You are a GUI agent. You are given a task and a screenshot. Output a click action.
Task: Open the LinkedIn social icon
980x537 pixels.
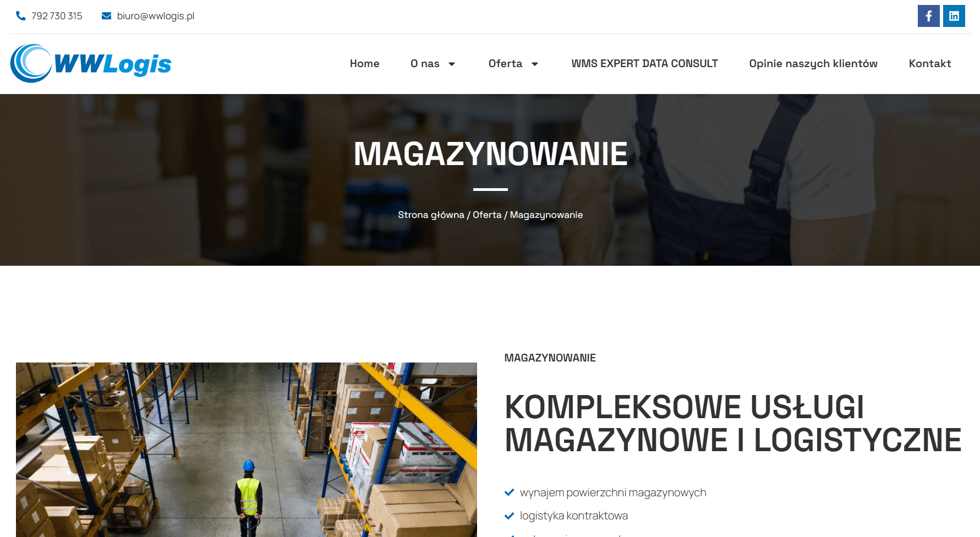[954, 16]
